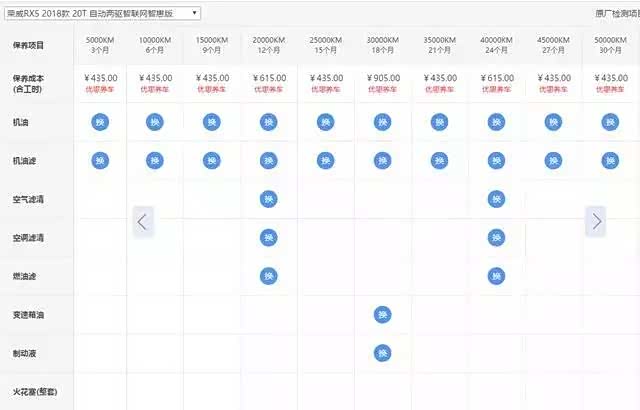Select the 25000KM 15个月 column header
This screenshot has width=640, height=410.
tap(326, 45)
